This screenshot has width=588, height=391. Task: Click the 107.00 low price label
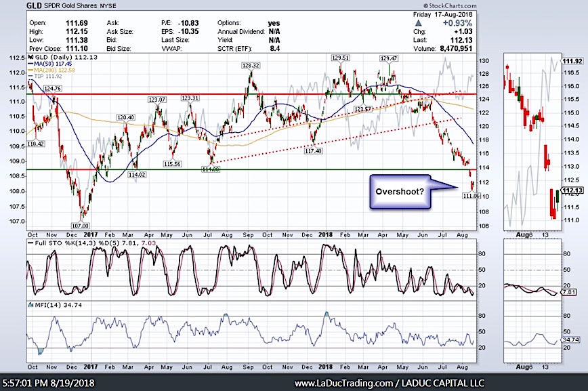coord(80,226)
